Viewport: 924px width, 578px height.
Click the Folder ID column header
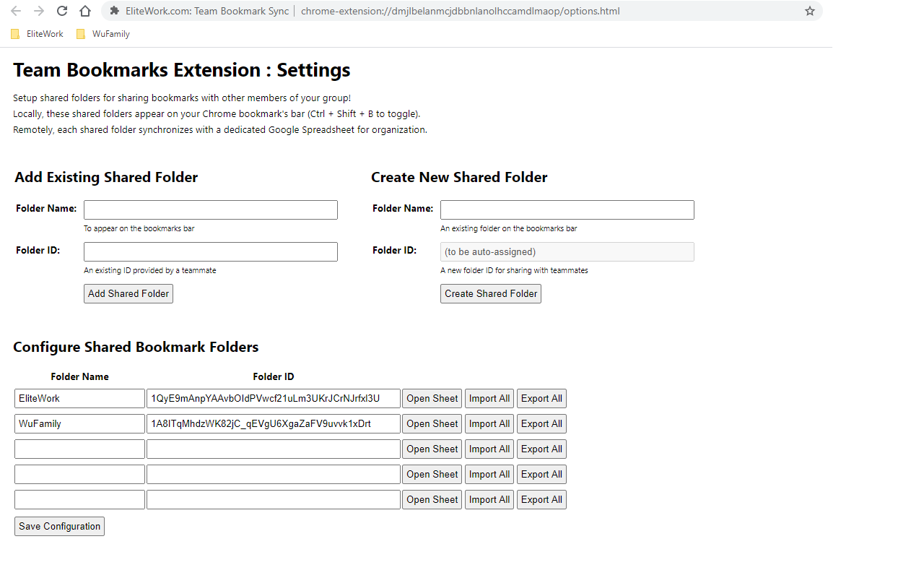coord(274,376)
